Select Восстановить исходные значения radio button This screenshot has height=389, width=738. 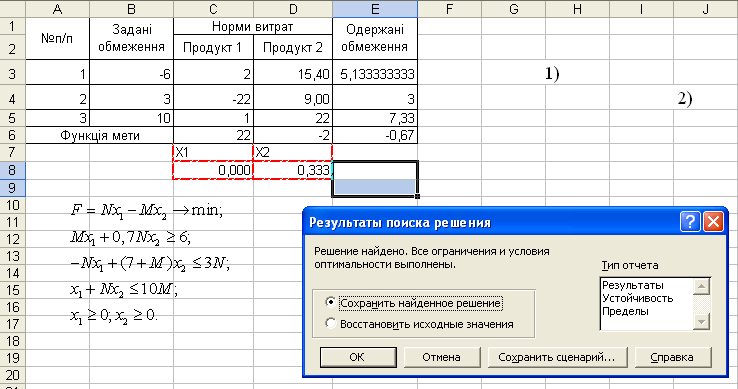[x=331, y=324]
